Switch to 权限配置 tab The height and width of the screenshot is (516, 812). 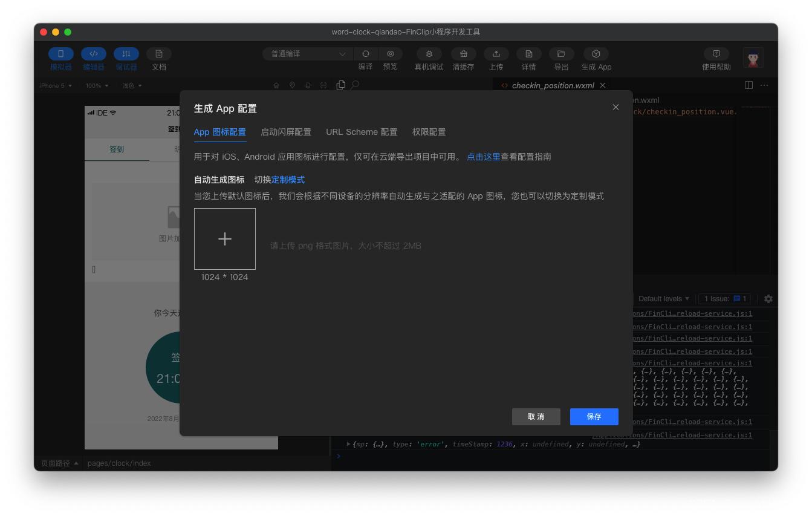(429, 132)
